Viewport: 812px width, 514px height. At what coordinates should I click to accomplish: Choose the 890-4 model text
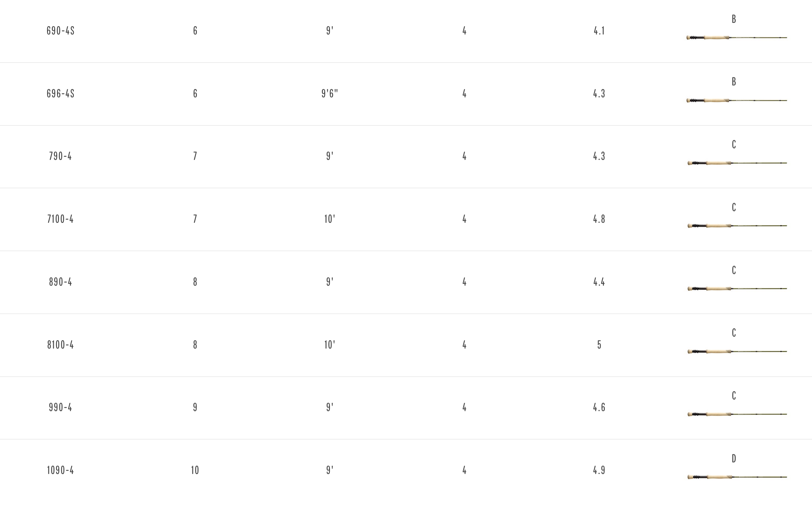tap(60, 282)
